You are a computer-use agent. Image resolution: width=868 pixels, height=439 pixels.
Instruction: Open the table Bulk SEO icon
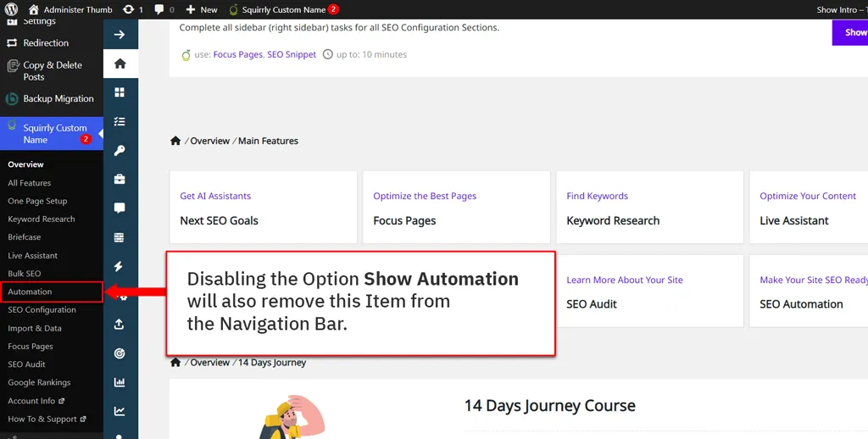[x=120, y=237]
